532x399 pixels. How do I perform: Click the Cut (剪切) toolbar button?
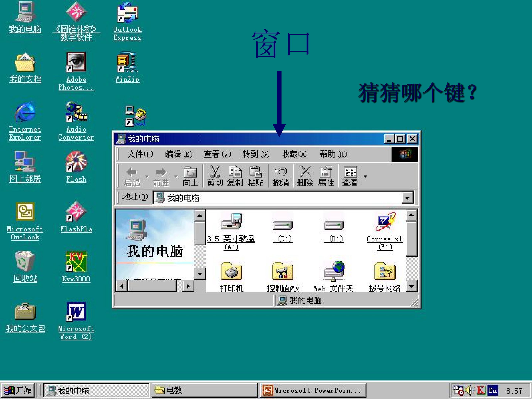215,176
